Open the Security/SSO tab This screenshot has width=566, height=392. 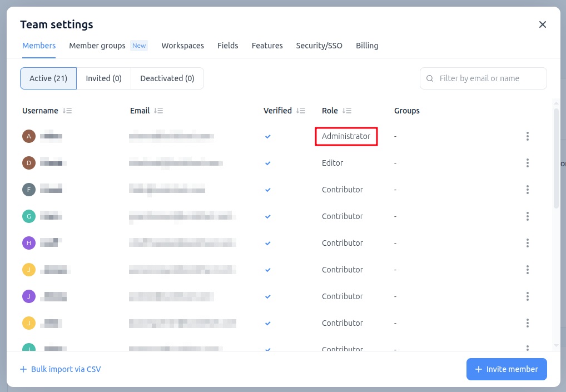[319, 46]
